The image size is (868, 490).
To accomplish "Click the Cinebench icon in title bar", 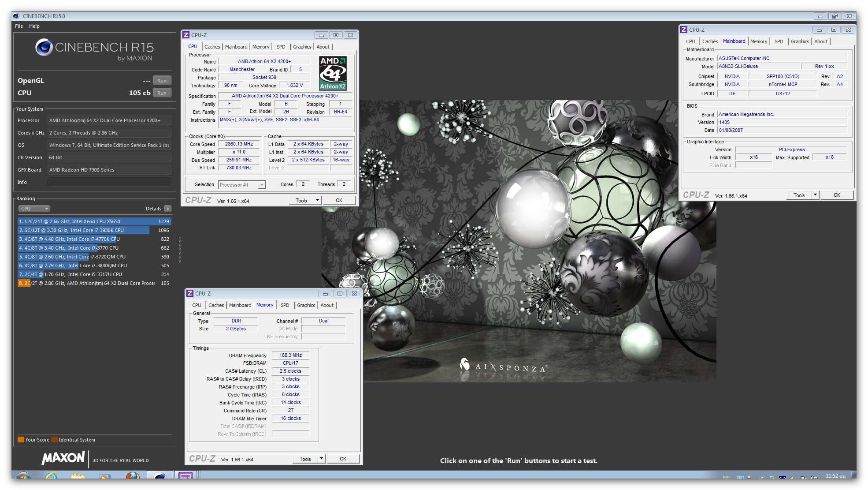I will click(x=16, y=16).
